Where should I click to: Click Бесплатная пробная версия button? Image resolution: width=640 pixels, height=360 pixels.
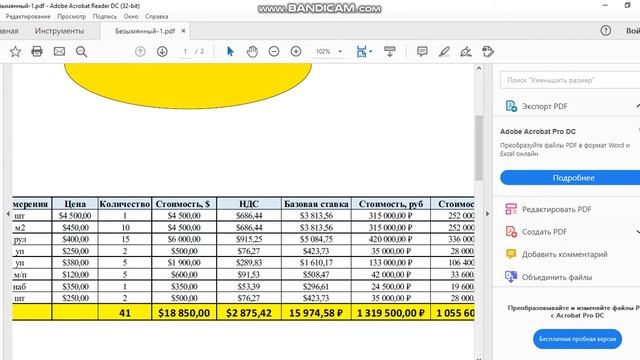pyautogui.click(x=577, y=339)
